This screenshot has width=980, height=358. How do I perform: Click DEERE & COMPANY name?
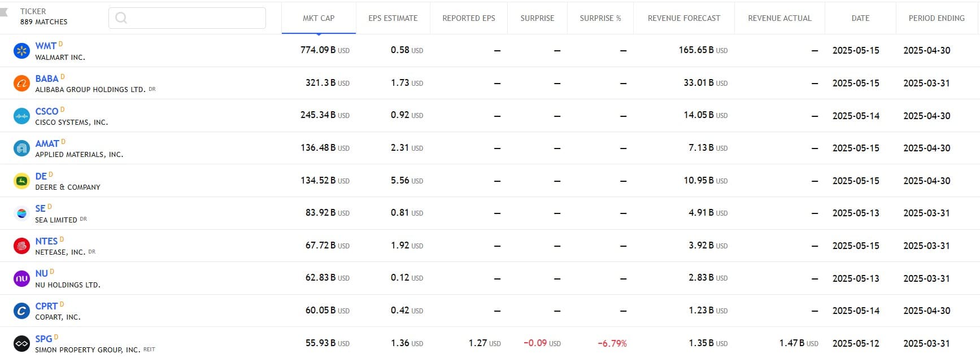68,187
